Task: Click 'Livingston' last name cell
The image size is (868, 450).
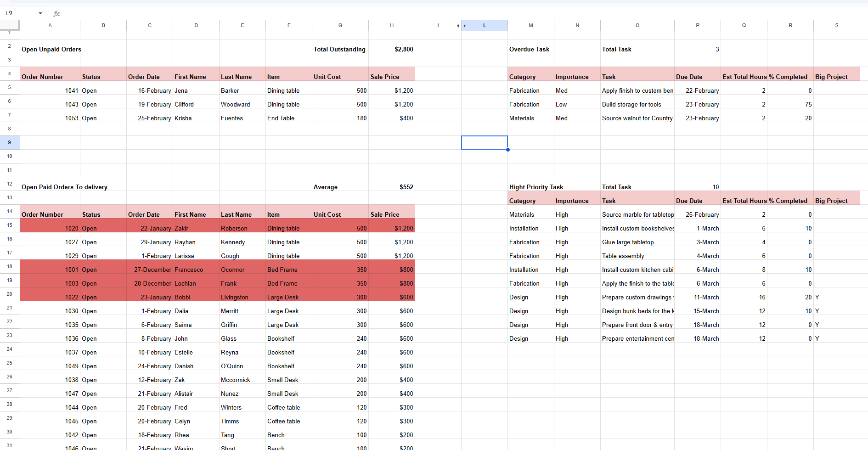Action: pos(242,294)
